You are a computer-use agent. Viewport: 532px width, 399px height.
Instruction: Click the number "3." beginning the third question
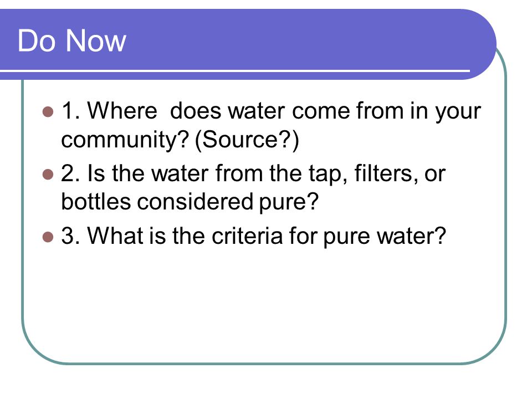(70, 236)
